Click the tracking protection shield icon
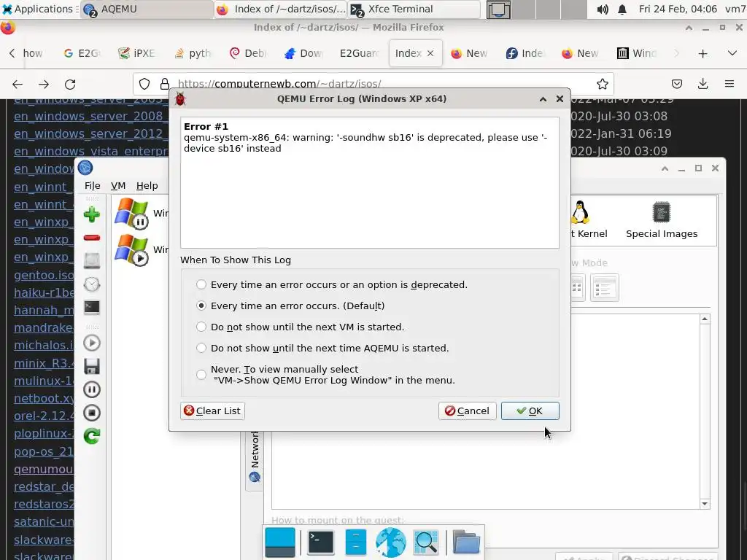Image resolution: width=747 pixels, height=560 pixels. click(x=144, y=84)
